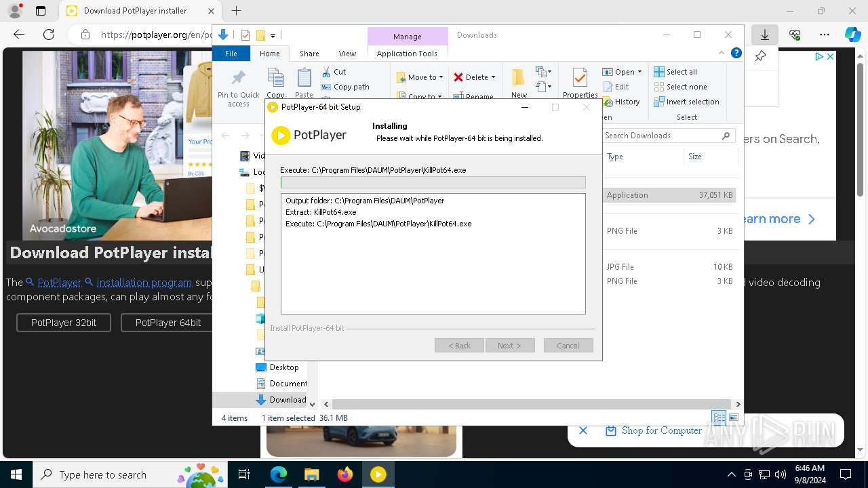The height and width of the screenshot is (488, 868).
Task: Click Cancel in PotPlayer Setup
Action: [568, 346]
